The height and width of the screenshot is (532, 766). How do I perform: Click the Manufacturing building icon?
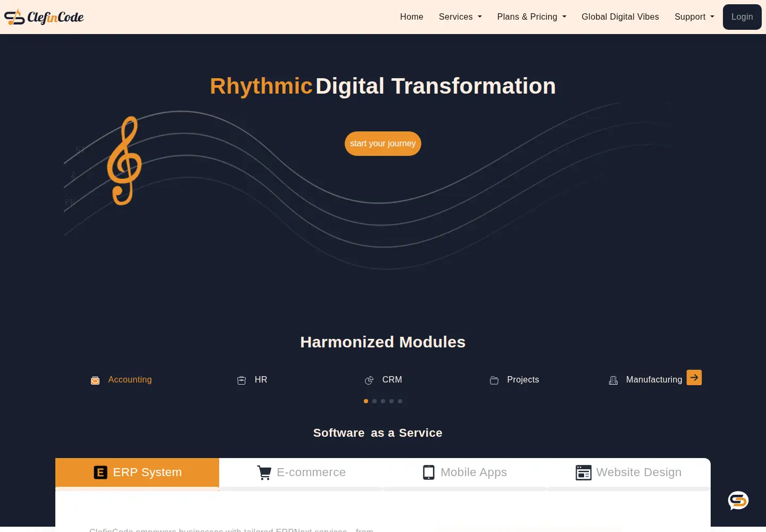click(613, 380)
